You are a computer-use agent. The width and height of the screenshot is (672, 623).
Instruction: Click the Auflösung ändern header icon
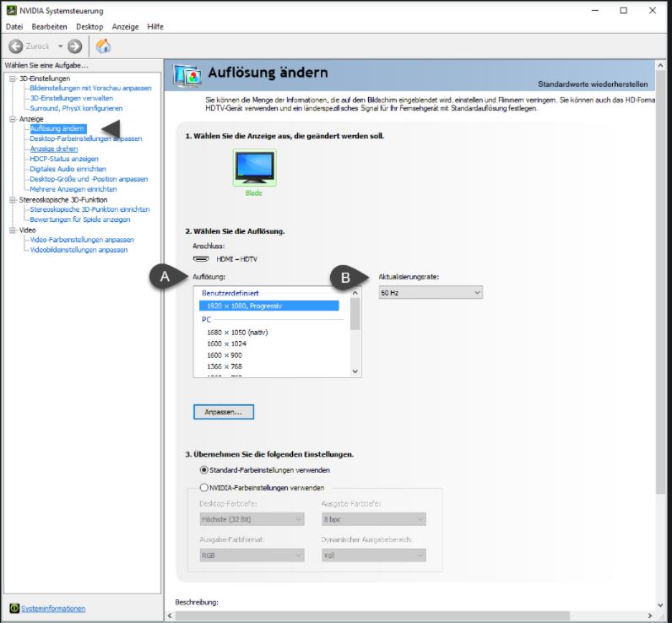[x=187, y=75]
